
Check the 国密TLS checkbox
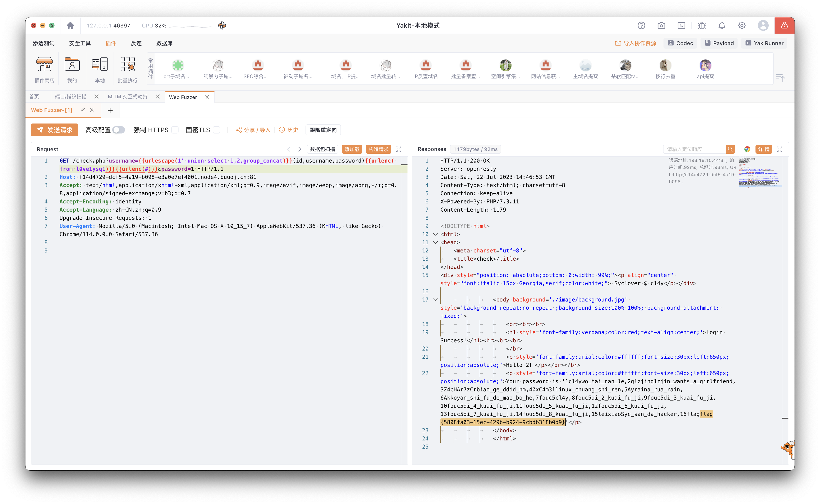pyautogui.click(x=217, y=130)
